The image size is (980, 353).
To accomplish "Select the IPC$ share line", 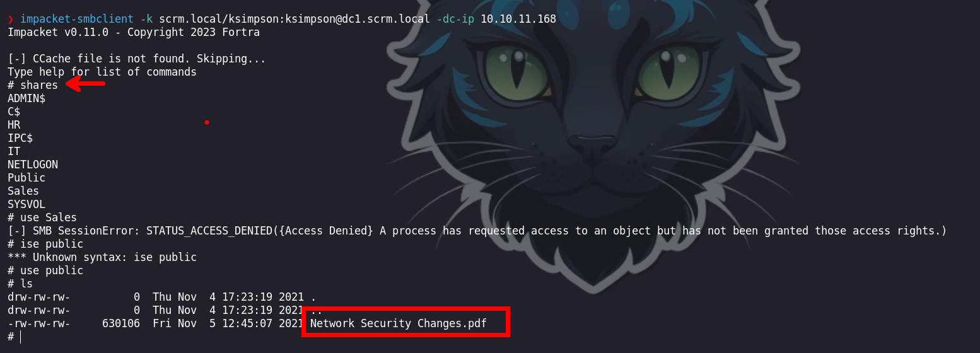I will click(20, 138).
